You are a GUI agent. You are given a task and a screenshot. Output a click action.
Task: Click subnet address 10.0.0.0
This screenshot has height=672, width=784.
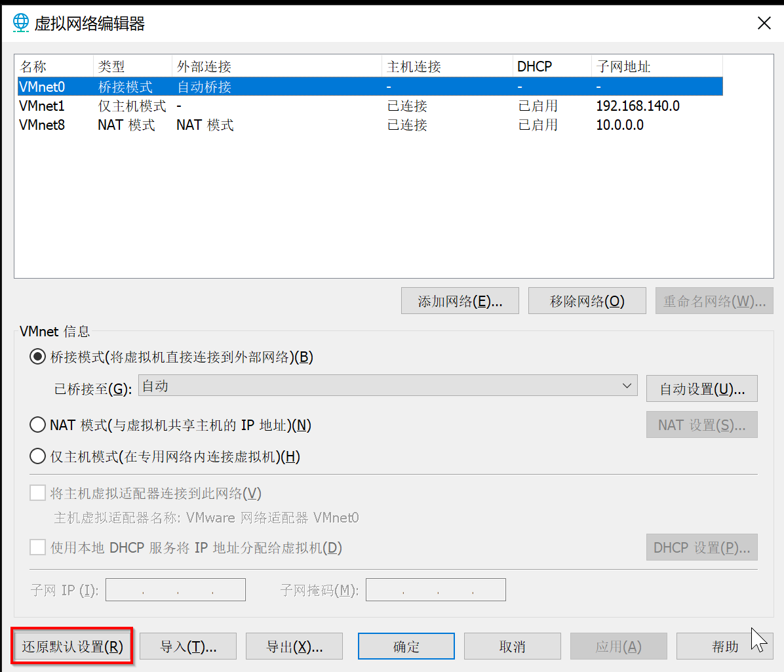click(619, 125)
